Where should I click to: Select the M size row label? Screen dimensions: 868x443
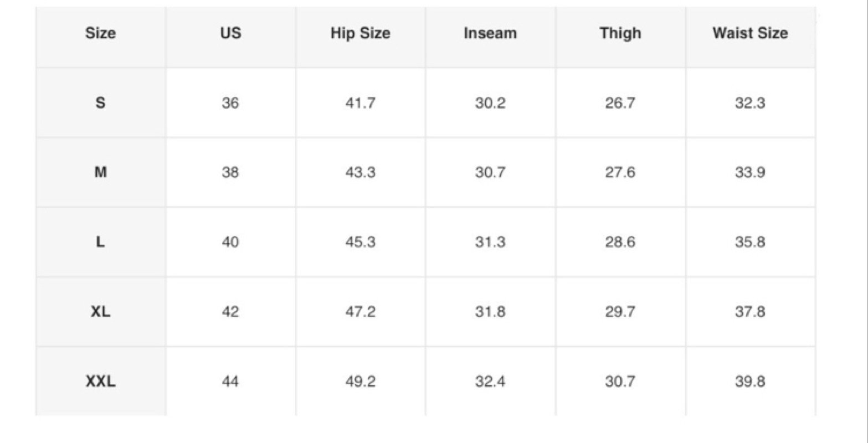[101, 173]
